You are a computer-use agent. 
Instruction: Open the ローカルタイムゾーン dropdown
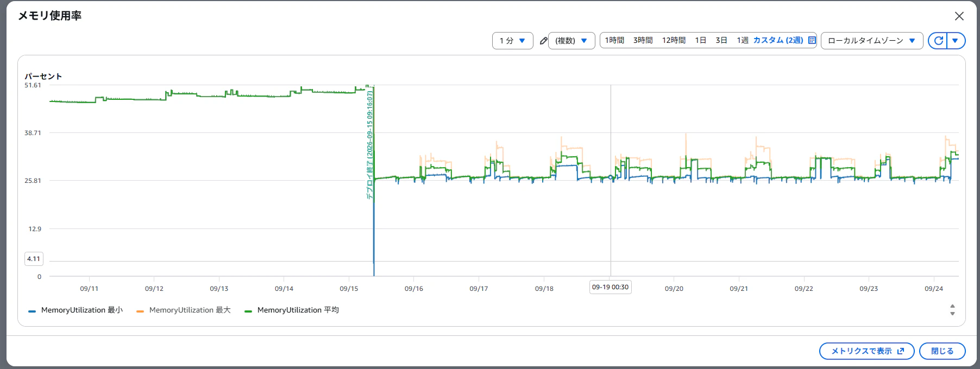point(872,41)
